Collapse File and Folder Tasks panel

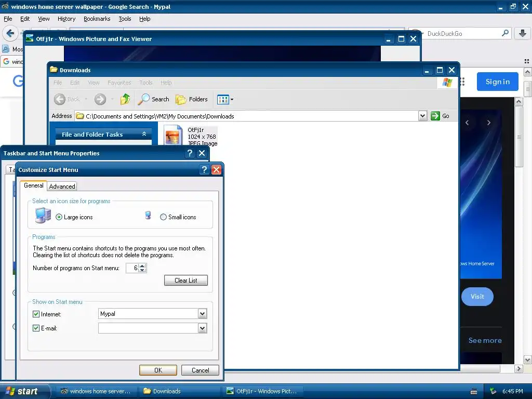pos(144,134)
